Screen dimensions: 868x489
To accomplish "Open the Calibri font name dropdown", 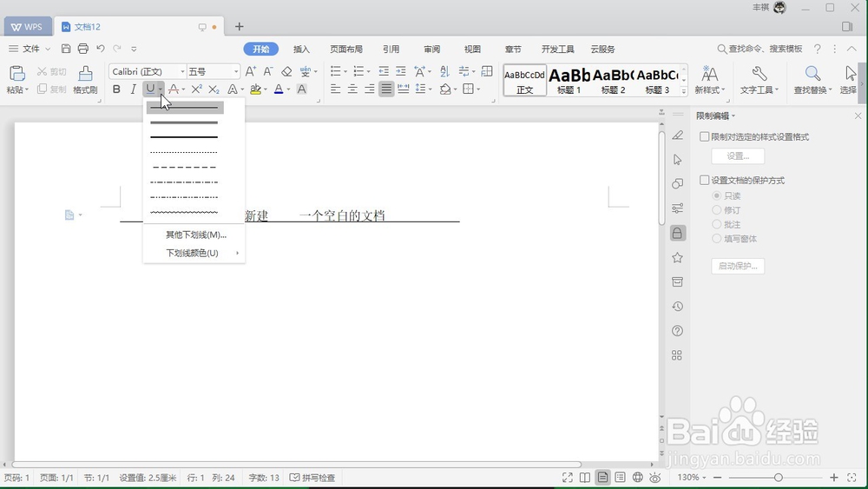I will [182, 71].
